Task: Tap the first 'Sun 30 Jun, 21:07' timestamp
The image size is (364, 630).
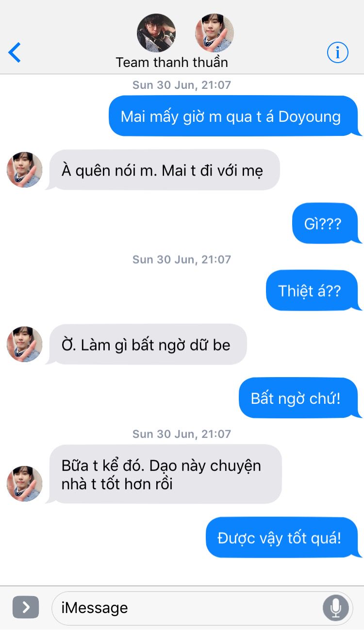Action: [182, 85]
